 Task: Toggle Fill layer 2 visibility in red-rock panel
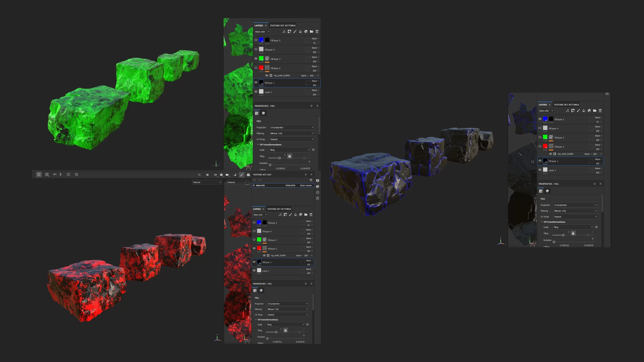coord(254,248)
